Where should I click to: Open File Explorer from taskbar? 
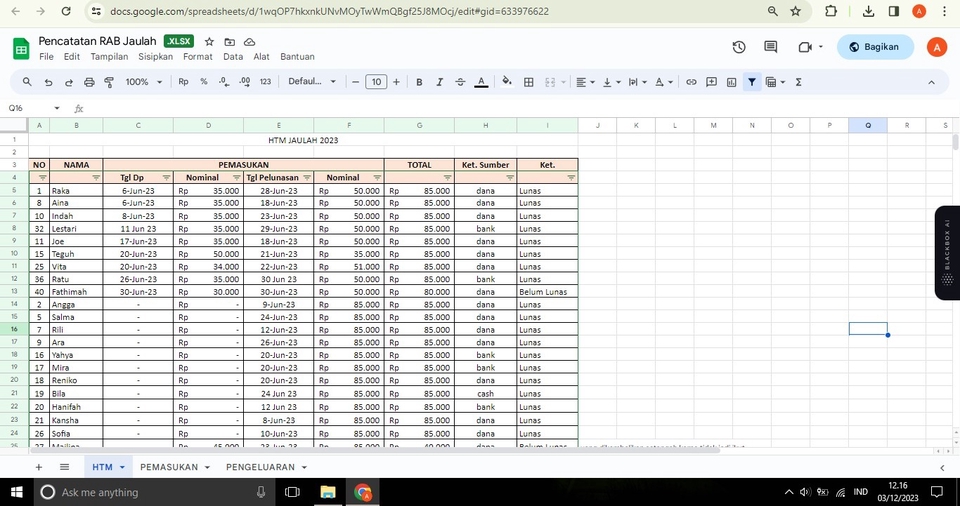328,492
